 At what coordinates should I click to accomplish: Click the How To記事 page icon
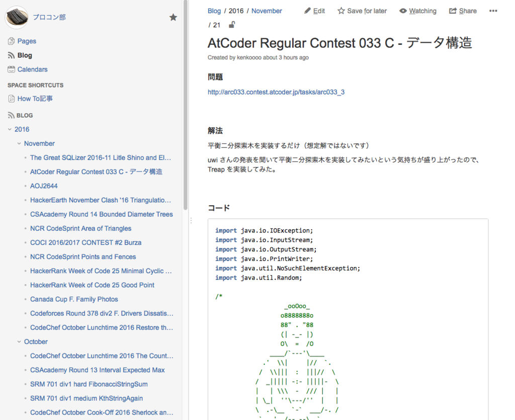click(11, 99)
